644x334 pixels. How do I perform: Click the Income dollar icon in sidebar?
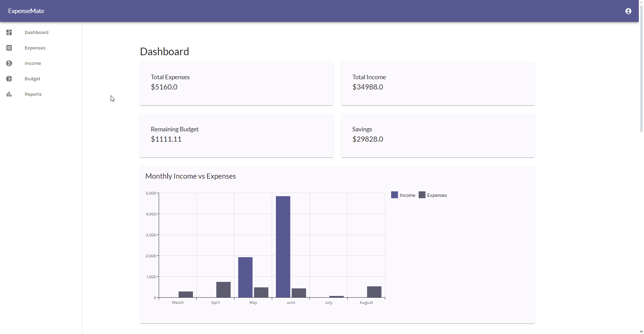tap(9, 63)
